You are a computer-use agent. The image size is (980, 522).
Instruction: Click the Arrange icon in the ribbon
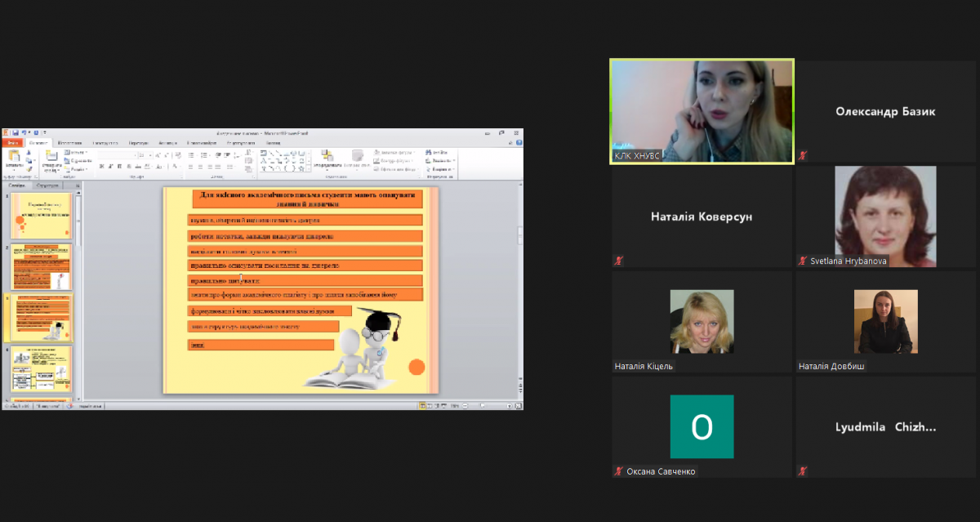(x=327, y=155)
